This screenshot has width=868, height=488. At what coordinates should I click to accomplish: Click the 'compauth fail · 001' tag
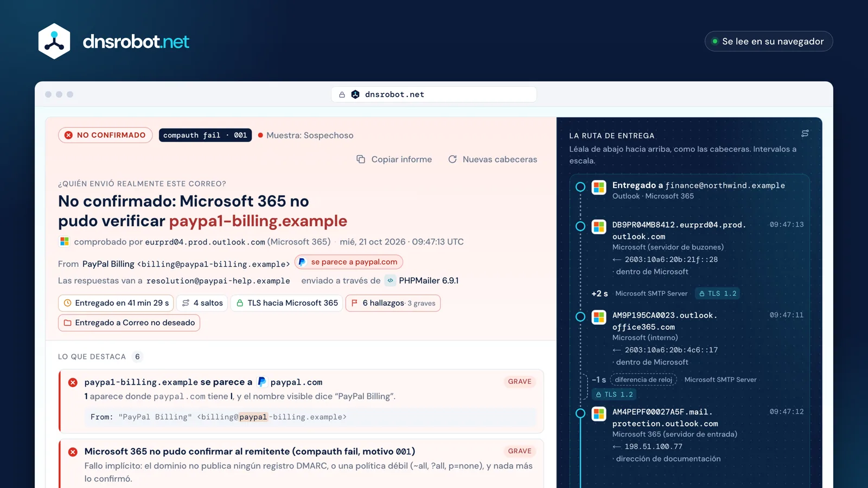(205, 135)
